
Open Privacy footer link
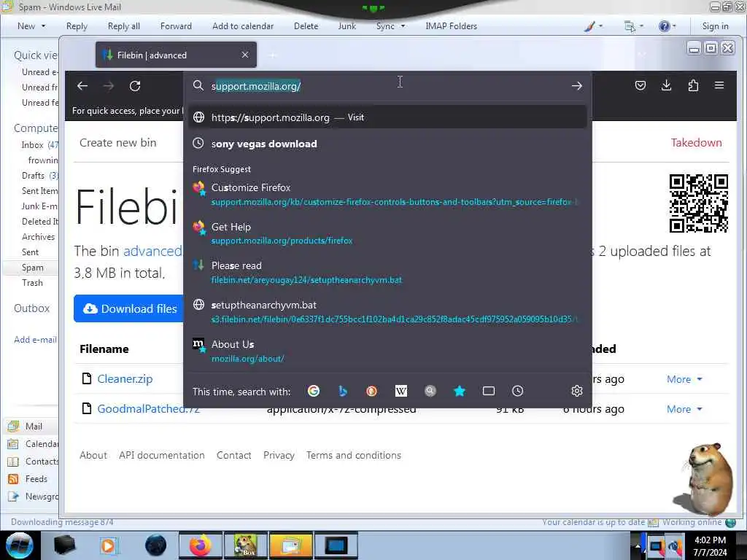pyautogui.click(x=279, y=455)
